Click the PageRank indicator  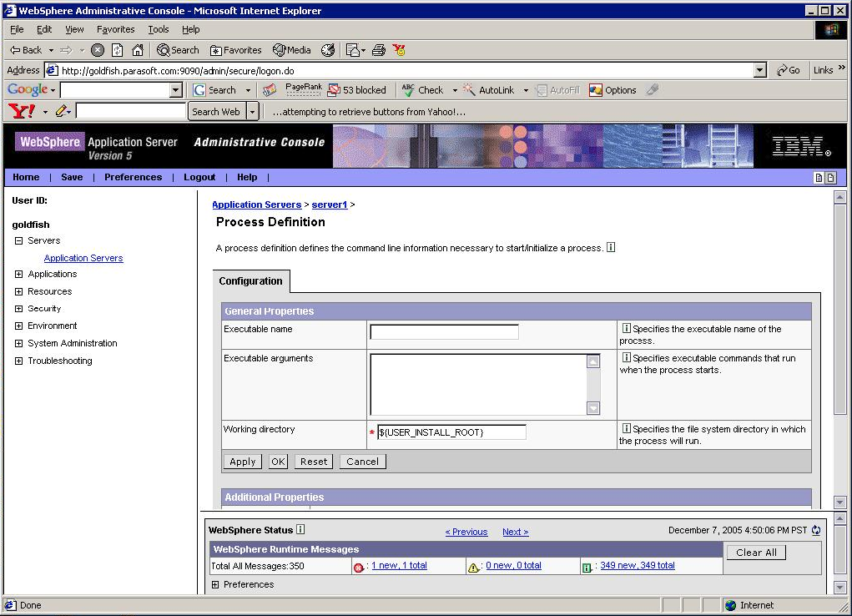(303, 89)
